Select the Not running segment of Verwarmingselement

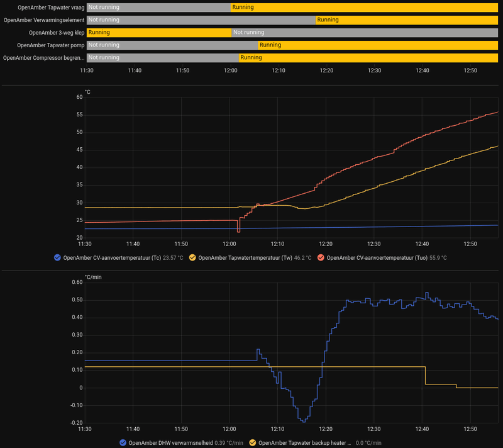201,20
